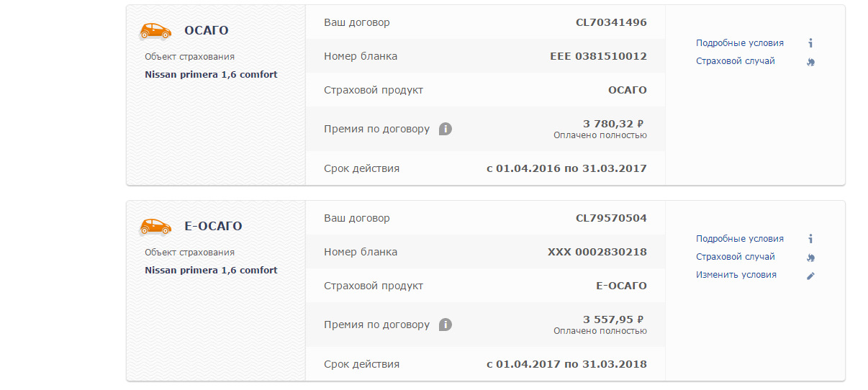
Task: Click contract number CL70341496
Action: point(611,22)
